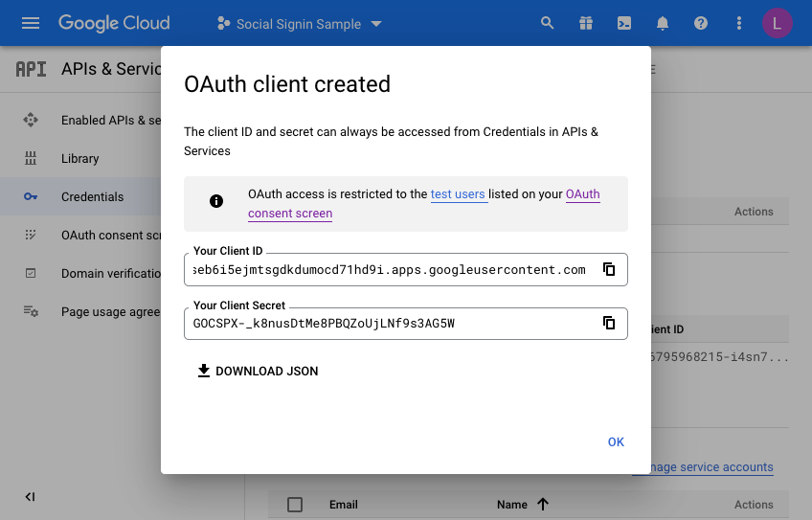Click the client ID value 5795968215-i4sn7...
Viewport: 812px width, 520px height.
pyautogui.click(x=720, y=357)
